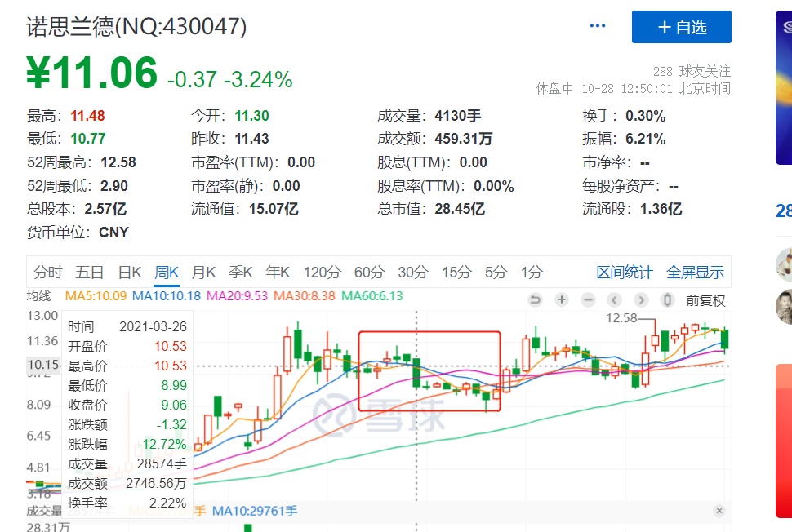Switch to 年K chart tab
Screen dimensions: 792x532
pyautogui.click(x=278, y=273)
